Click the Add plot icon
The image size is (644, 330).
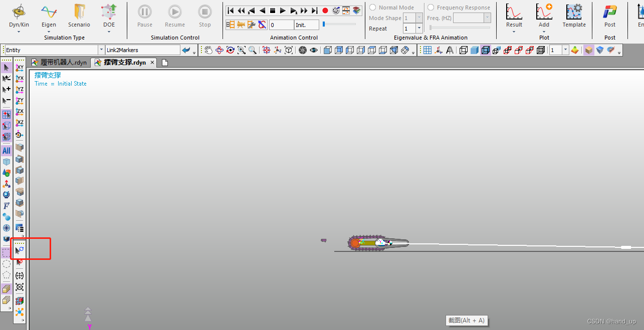(x=544, y=15)
